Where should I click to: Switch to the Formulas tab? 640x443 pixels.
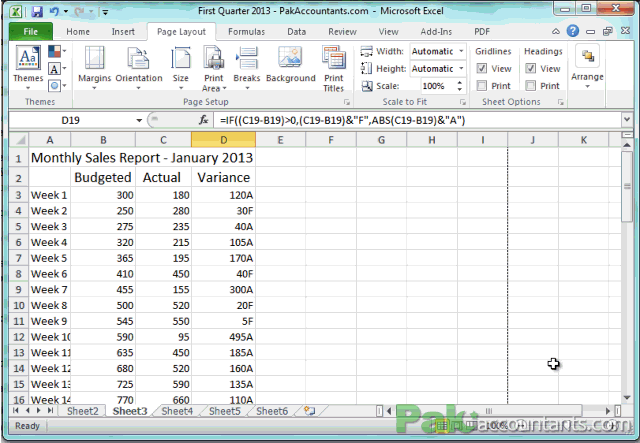pyautogui.click(x=246, y=31)
